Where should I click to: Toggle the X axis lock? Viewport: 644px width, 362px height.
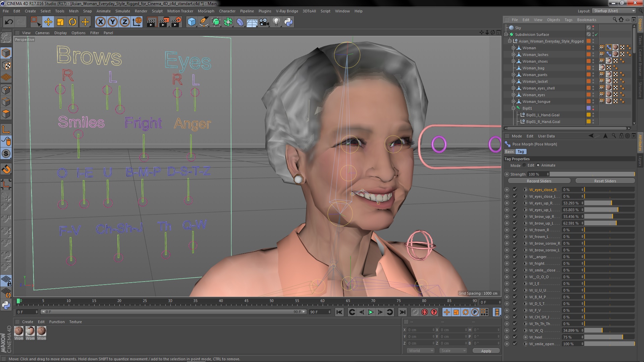coord(100,22)
